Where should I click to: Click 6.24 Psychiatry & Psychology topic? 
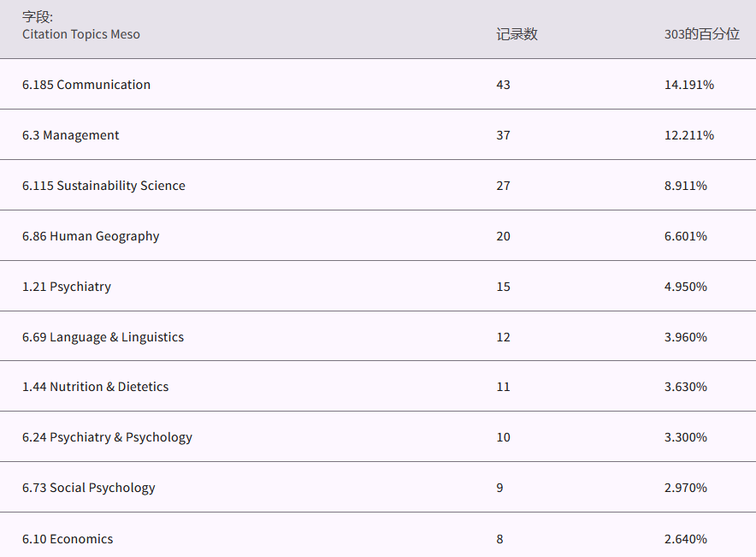coord(107,437)
